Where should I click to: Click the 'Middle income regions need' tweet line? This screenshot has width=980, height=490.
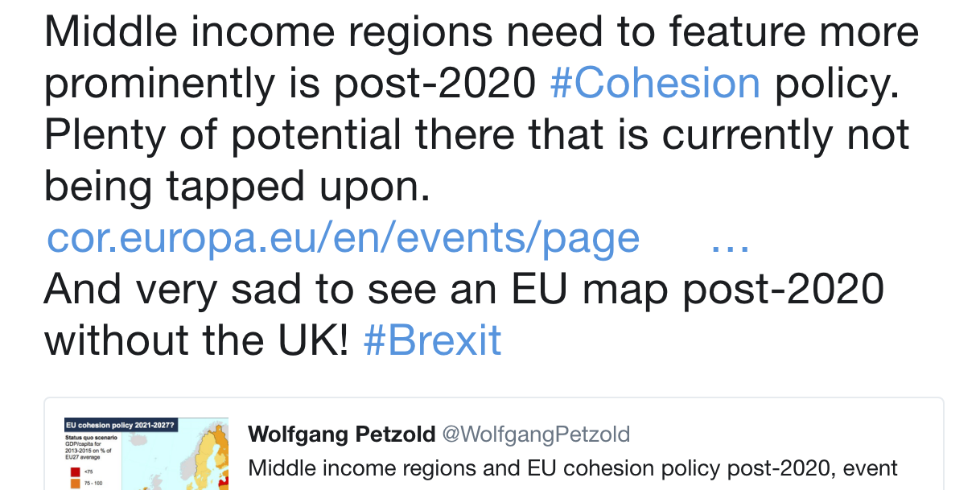coord(480,32)
